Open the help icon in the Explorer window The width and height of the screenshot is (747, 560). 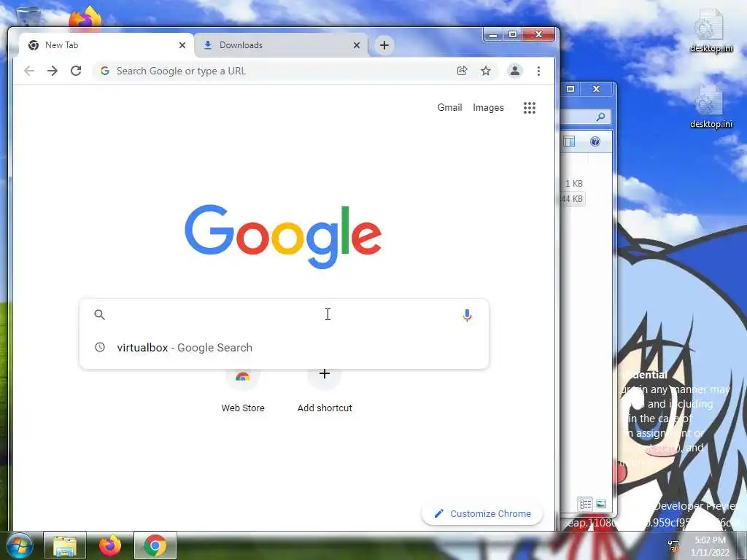coord(595,141)
